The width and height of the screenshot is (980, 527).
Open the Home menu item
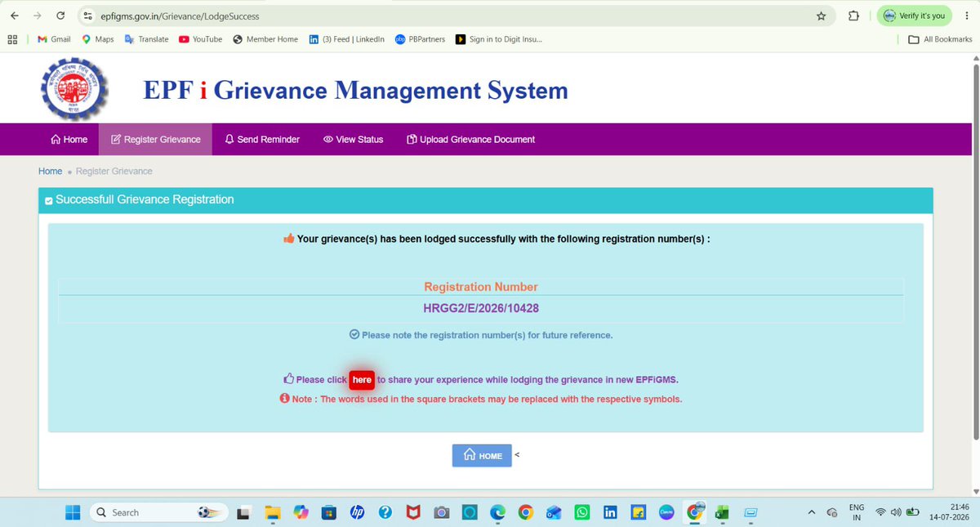click(69, 140)
